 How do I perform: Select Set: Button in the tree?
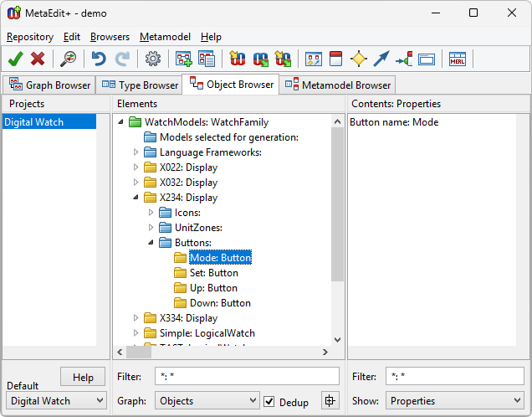(213, 273)
